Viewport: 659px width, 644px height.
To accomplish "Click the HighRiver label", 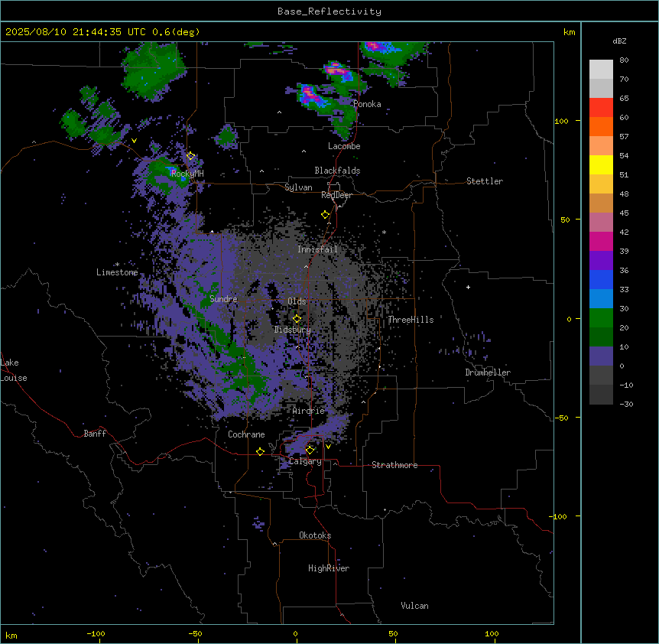I will [329, 568].
